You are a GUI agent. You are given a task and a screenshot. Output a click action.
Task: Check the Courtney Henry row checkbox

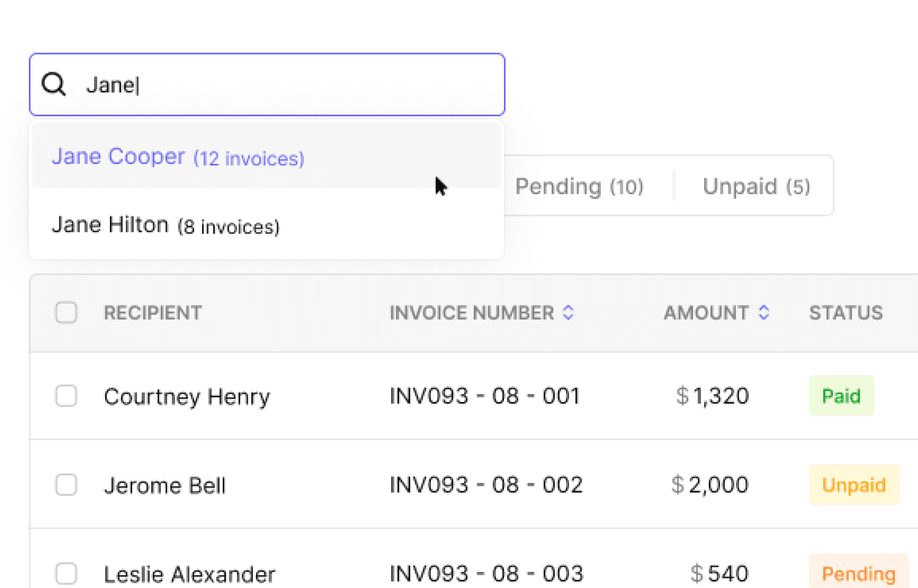click(66, 396)
